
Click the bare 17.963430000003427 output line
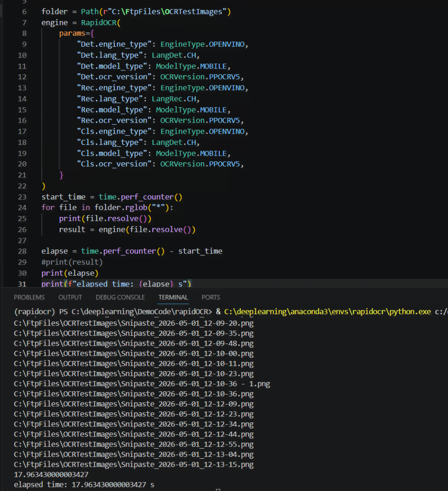click(x=51, y=474)
